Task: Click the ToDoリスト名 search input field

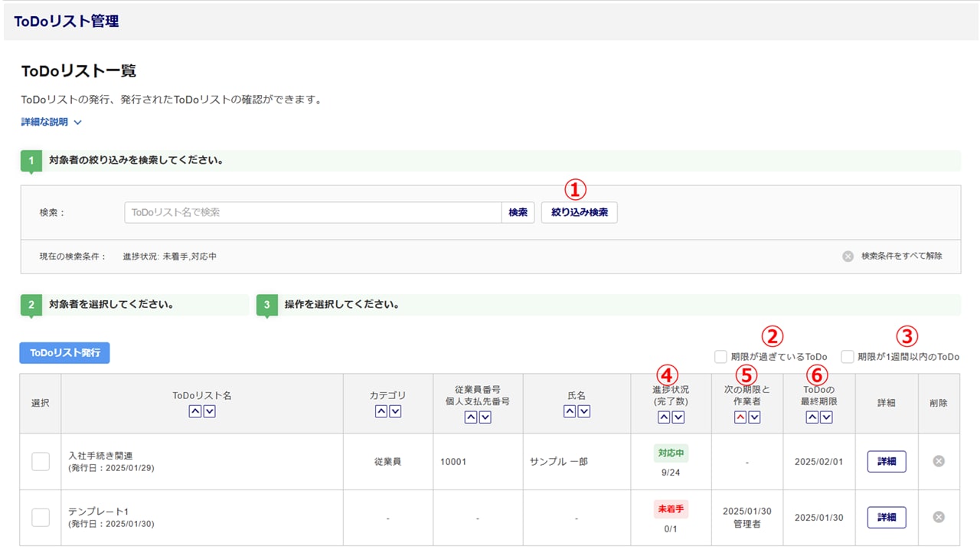Action: pos(312,212)
